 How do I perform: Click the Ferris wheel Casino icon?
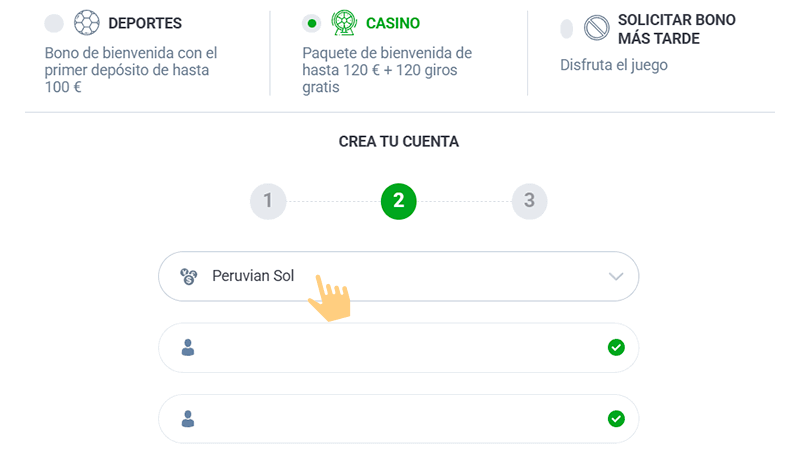(x=344, y=23)
